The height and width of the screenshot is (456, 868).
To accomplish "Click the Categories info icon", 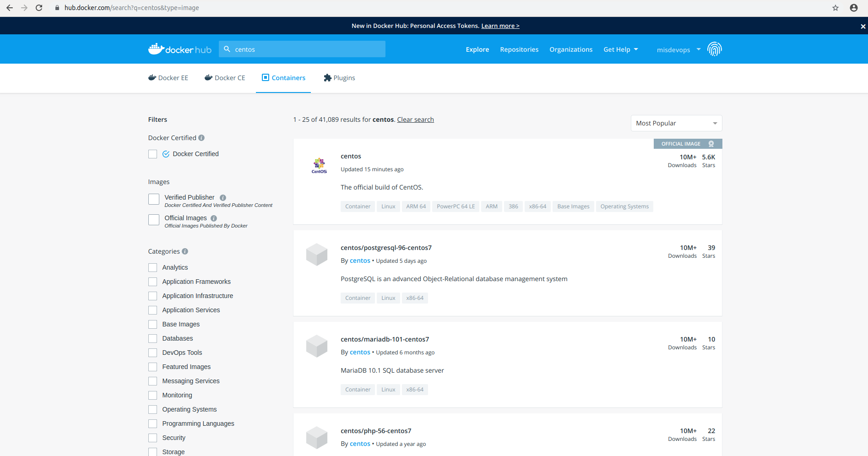I will click(185, 251).
